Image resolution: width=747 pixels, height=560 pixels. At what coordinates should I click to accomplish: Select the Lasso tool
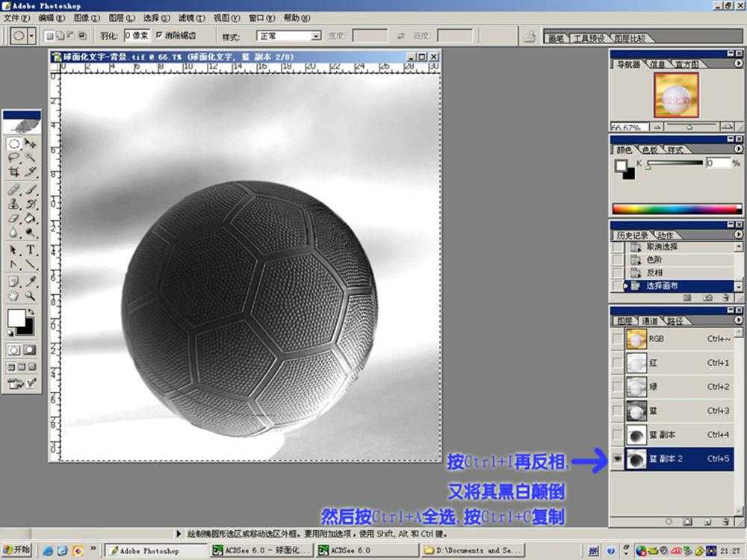[13, 158]
